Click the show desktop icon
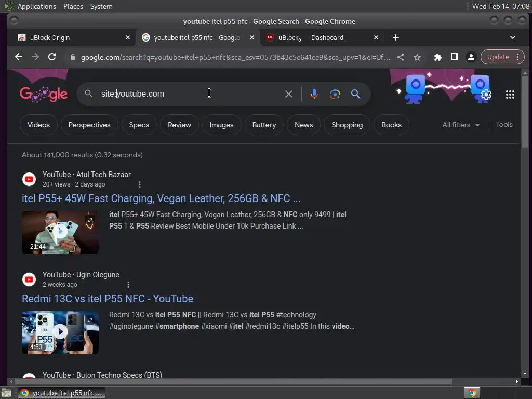 6,393
